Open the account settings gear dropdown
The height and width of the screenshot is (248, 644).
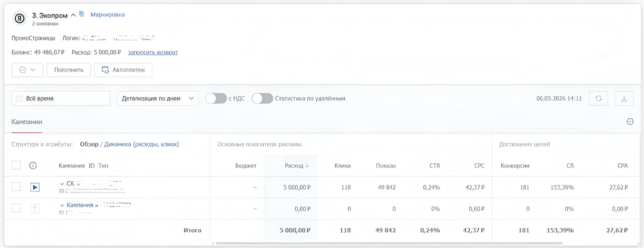coord(27,70)
